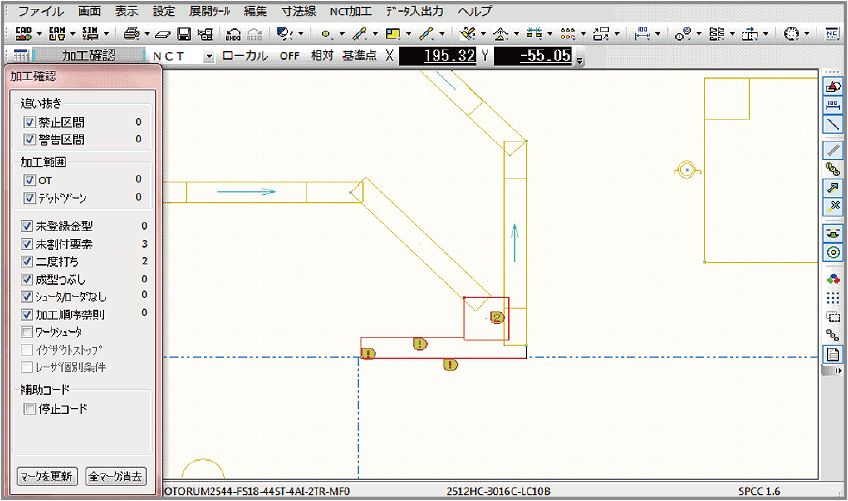Image resolution: width=848 pixels, height=501 pixels.
Task: Click the CAD mode icon
Action: point(23,34)
